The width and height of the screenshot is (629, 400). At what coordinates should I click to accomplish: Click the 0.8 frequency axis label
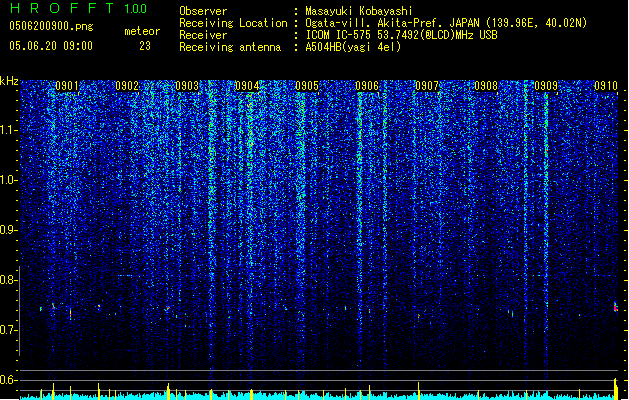(8, 280)
